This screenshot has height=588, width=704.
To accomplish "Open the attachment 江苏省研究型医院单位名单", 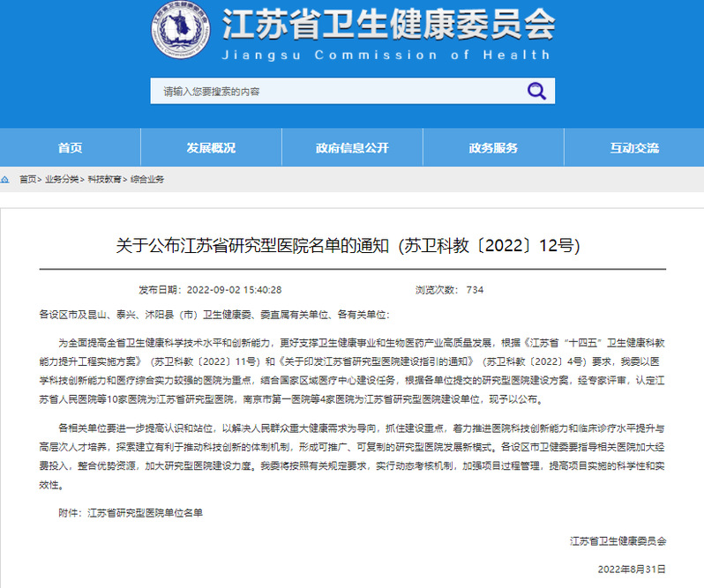I will [144, 512].
